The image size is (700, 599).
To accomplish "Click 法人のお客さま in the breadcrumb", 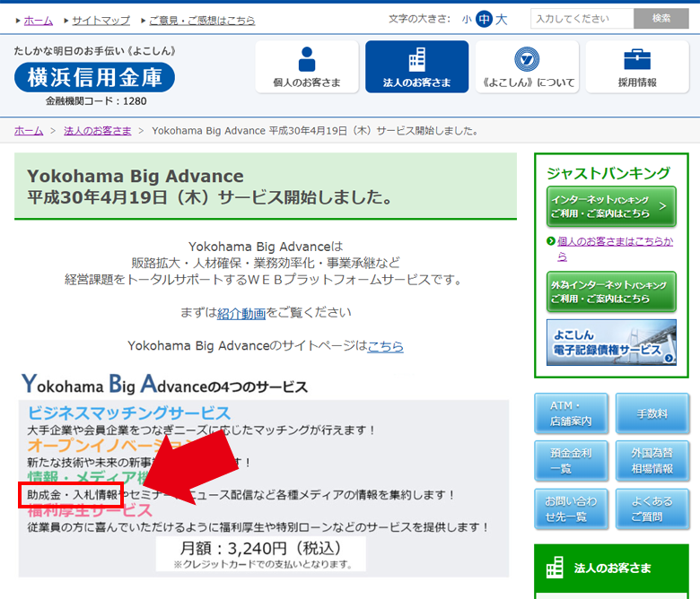I will point(97,130).
